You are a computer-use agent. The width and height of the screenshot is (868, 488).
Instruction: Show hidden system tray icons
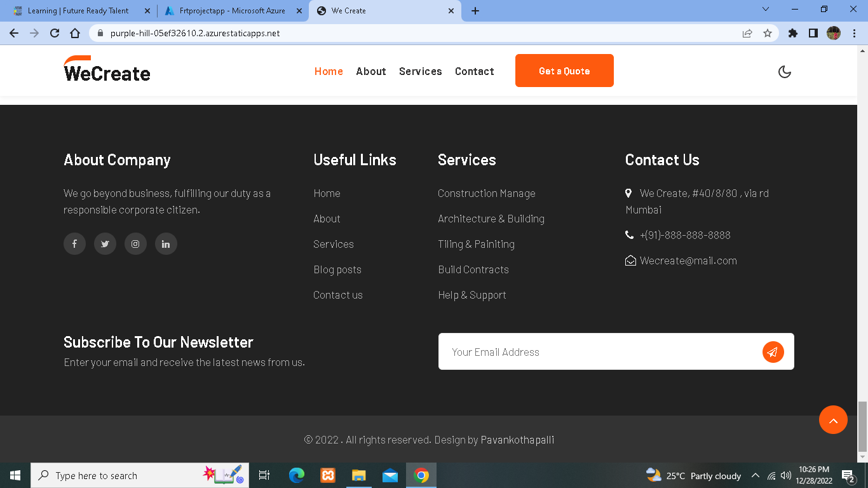(756, 475)
